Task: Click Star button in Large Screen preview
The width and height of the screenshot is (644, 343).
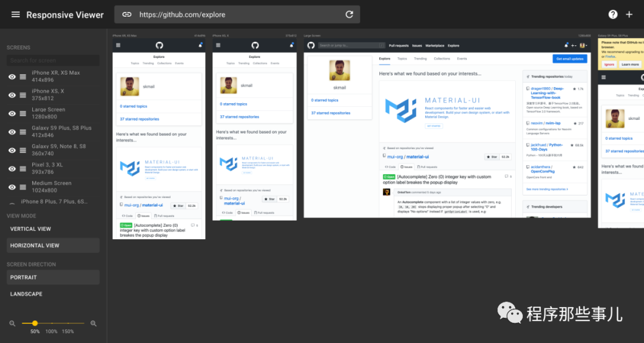Action: pos(491,157)
